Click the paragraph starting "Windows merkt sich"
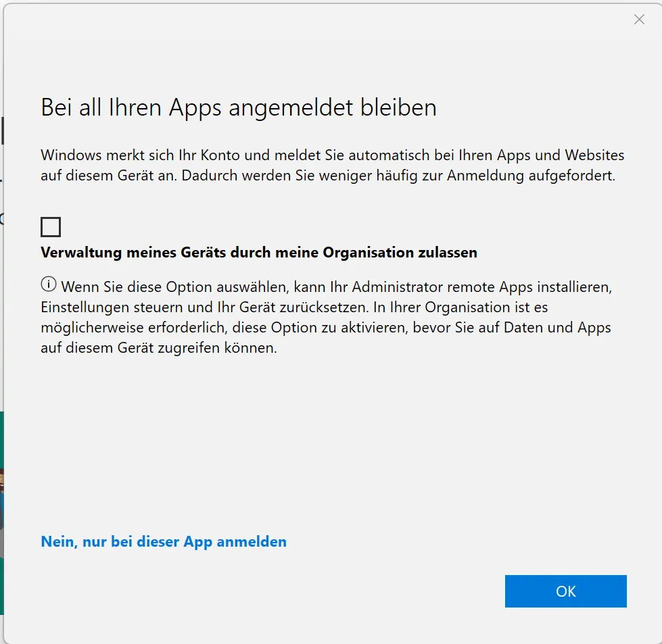Screen dimensions: 662x644 pos(331,166)
